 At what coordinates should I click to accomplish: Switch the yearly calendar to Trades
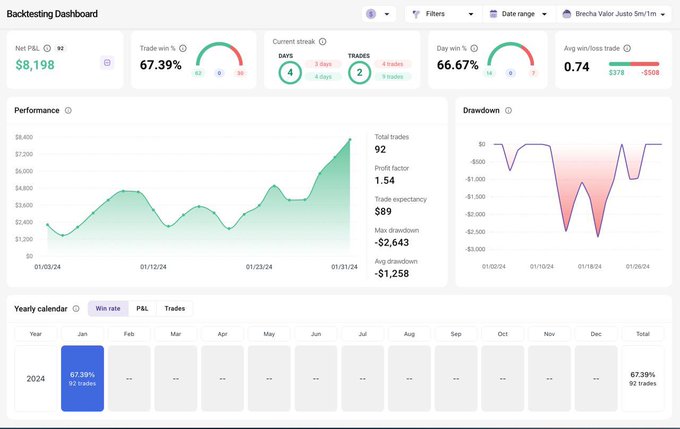(175, 308)
